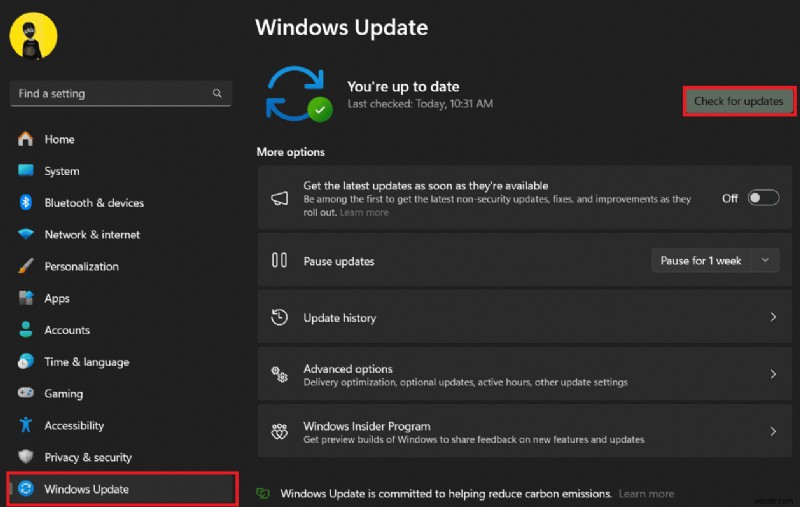
Task: Toggle Get the latest updates switch
Action: [x=763, y=198]
